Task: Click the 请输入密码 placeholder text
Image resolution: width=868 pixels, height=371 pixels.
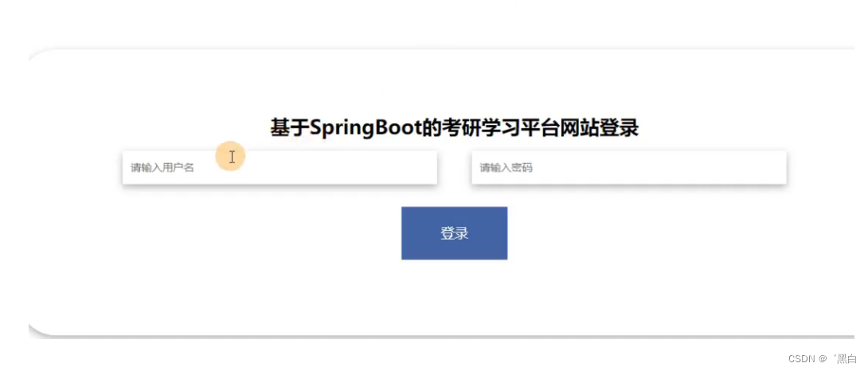Action: [506, 168]
